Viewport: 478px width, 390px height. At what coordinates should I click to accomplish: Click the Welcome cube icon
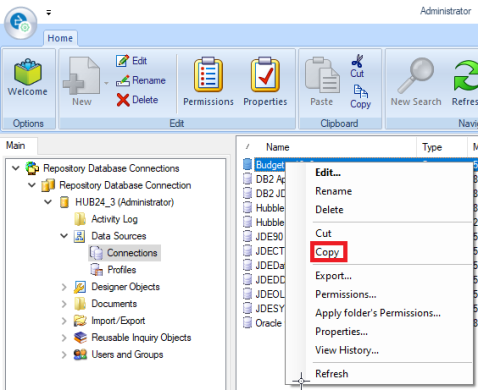[28, 72]
